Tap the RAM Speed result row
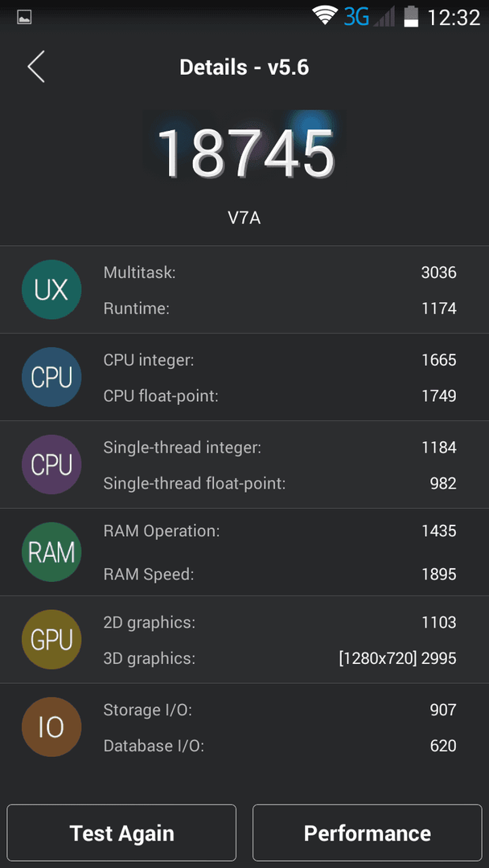This screenshot has height=868, width=489. (x=280, y=574)
